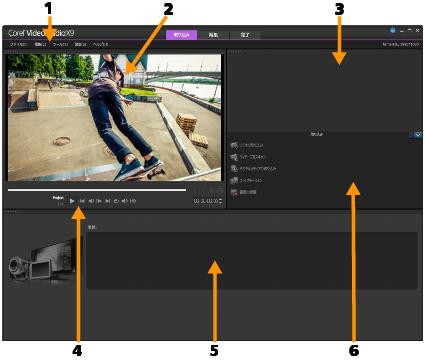
Task: Jump to End of the project
Action: click(x=107, y=201)
